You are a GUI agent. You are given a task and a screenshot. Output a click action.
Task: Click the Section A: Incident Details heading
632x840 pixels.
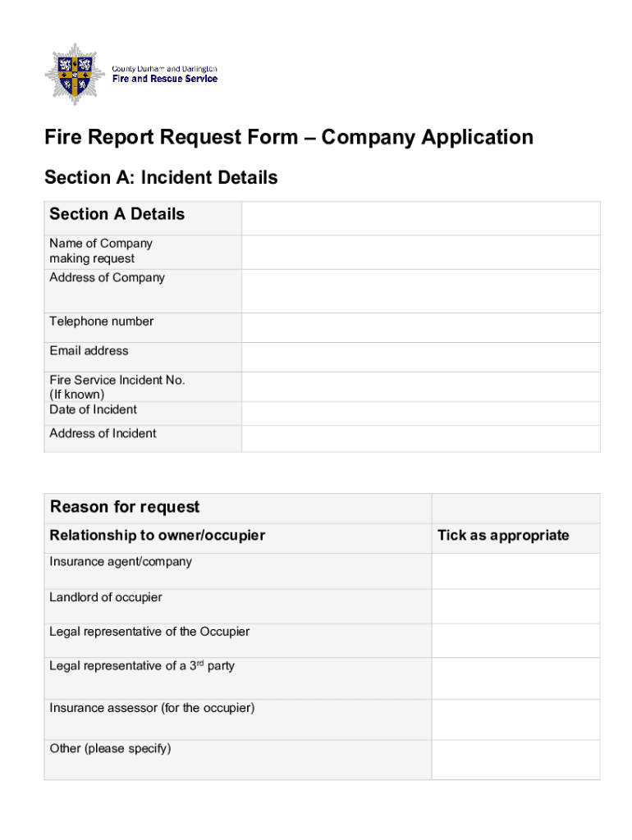click(x=161, y=177)
